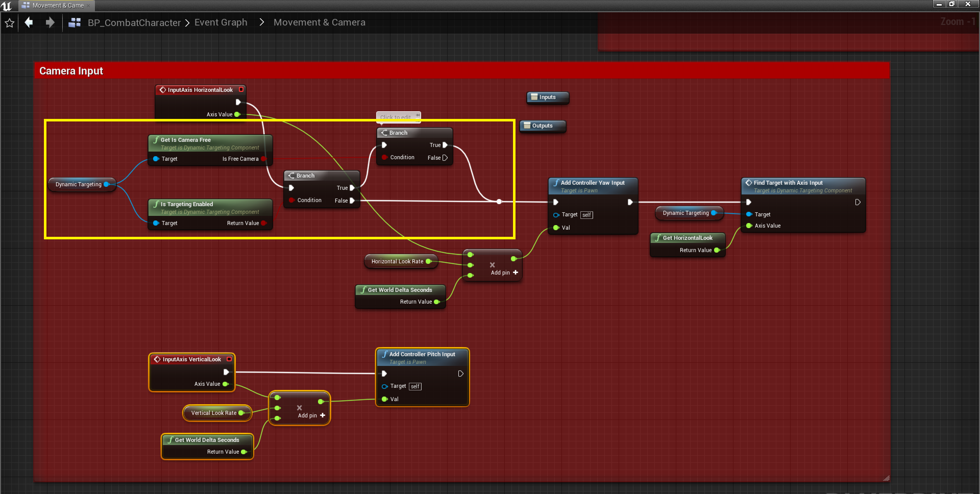980x494 pixels.
Task: Open breadcrumb chevron after BP_CombatCharacter
Action: point(187,23)
